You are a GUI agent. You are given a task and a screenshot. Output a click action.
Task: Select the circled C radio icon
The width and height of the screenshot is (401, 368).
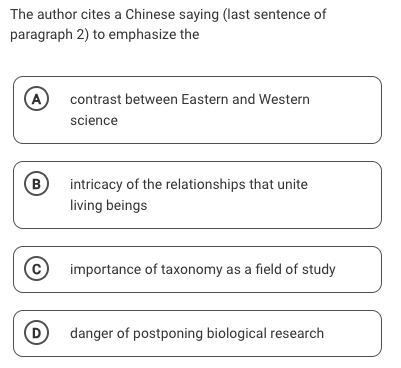(x=37, y=269)
